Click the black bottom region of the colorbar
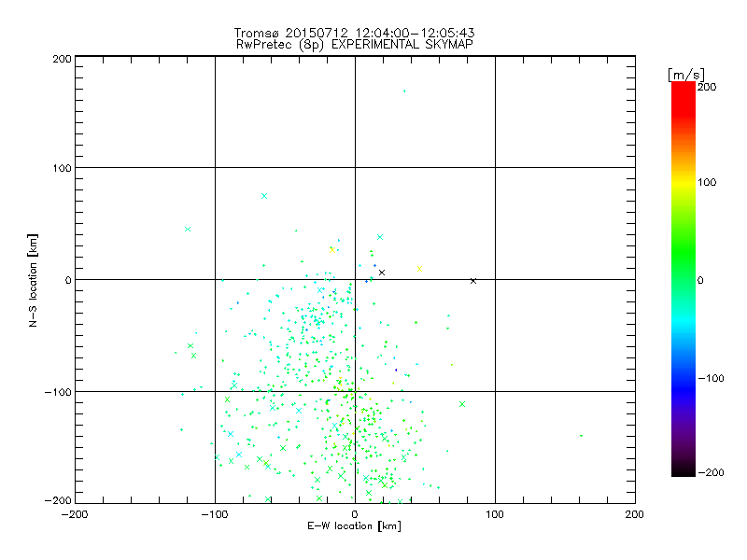Screen dimensions: 747x560 point(684,469)
